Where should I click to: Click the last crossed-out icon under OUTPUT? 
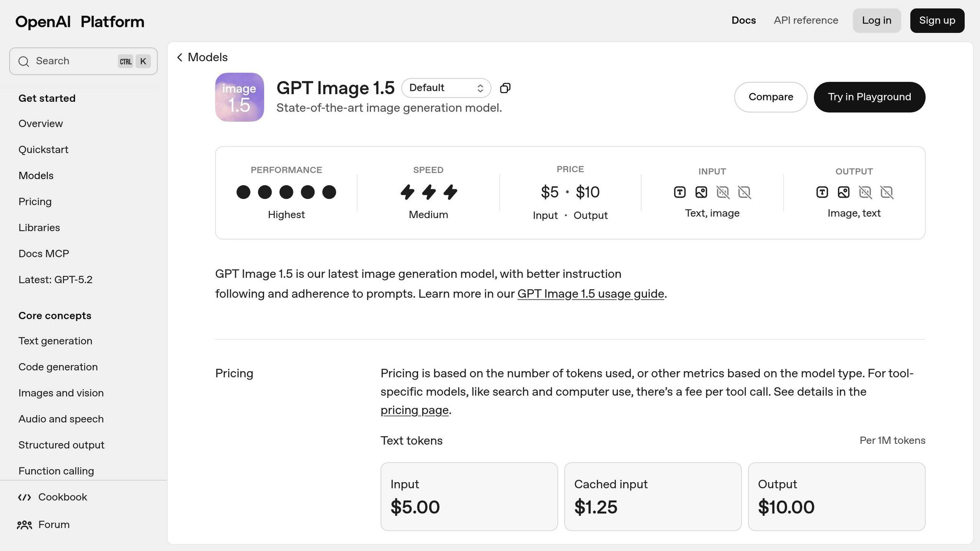point(887,192)
